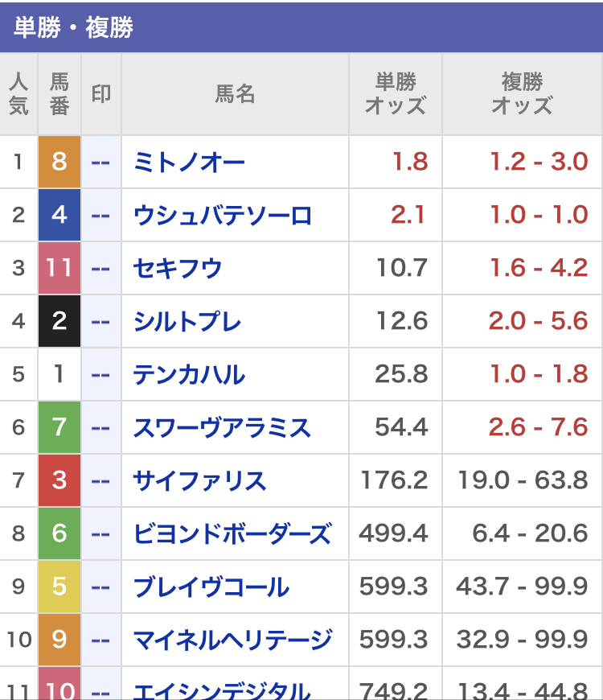Open horse link スワーヴアラミス
603x700 pixels.
pyautogui.click(x=222, y=428)
